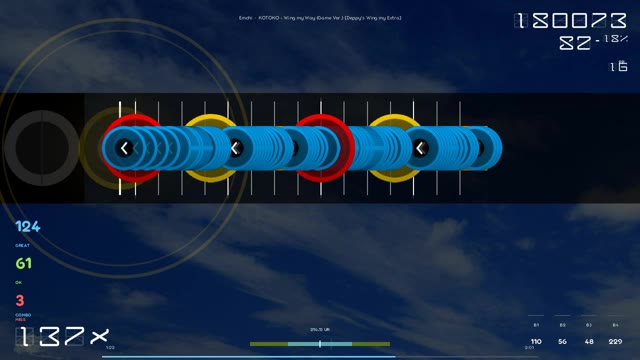Viewport: 640px width, 360px height.
Task: Click the hit error timing bar
Action: coord(320,344)
